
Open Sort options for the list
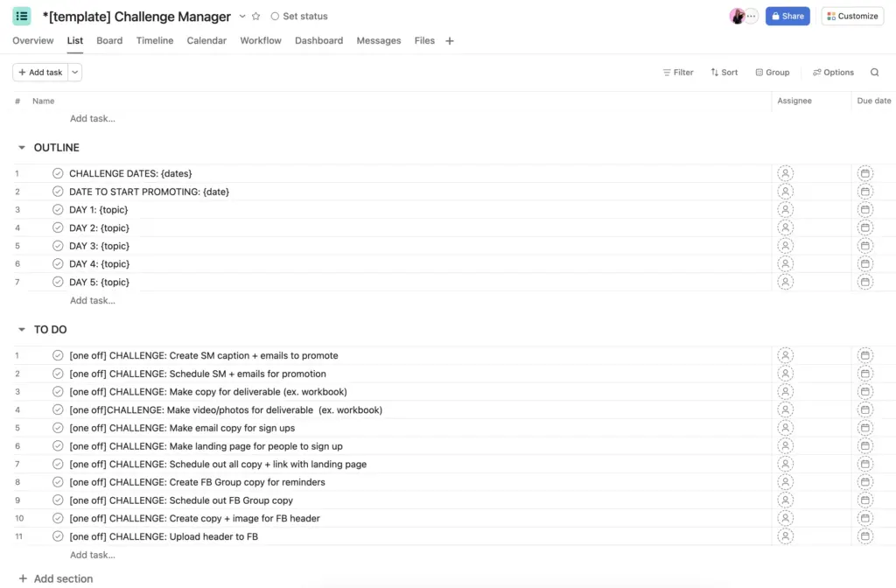pos(724,73)
